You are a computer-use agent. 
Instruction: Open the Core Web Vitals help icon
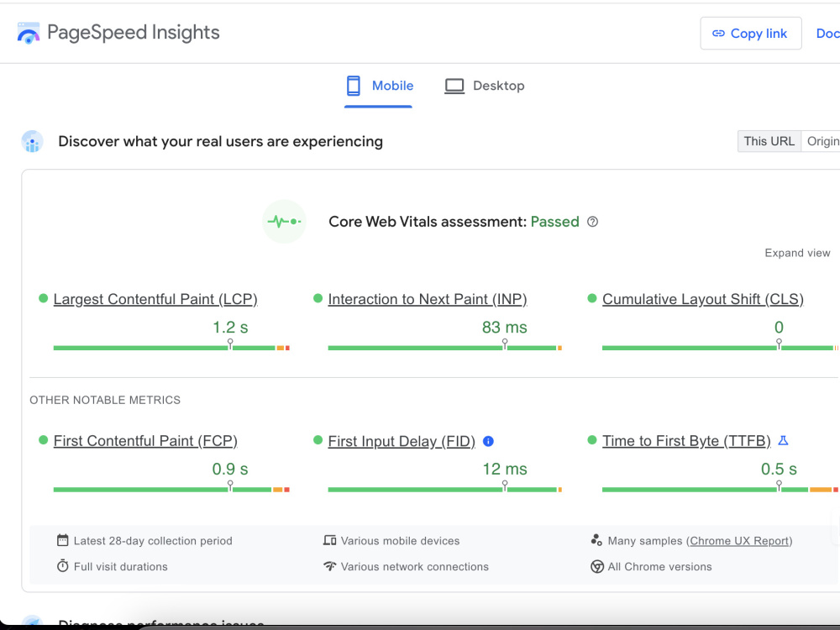(x=592, y=222)
